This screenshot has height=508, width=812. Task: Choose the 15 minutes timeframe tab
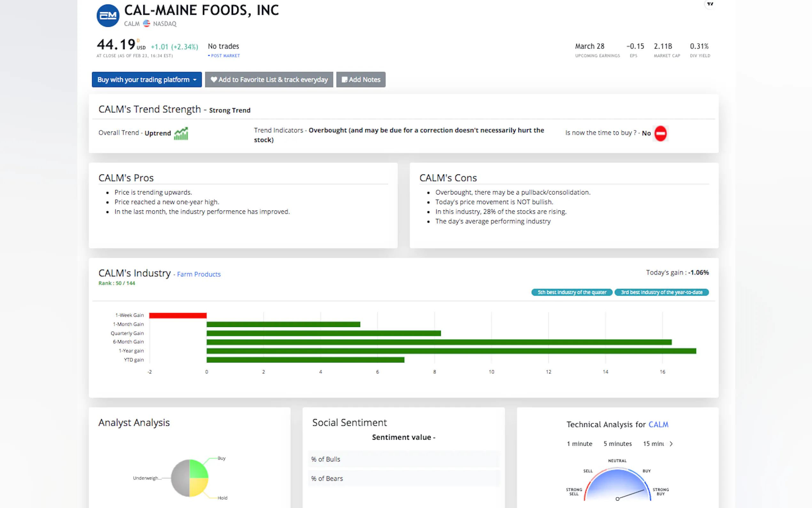pyautogui.click(x=653, y=444)
